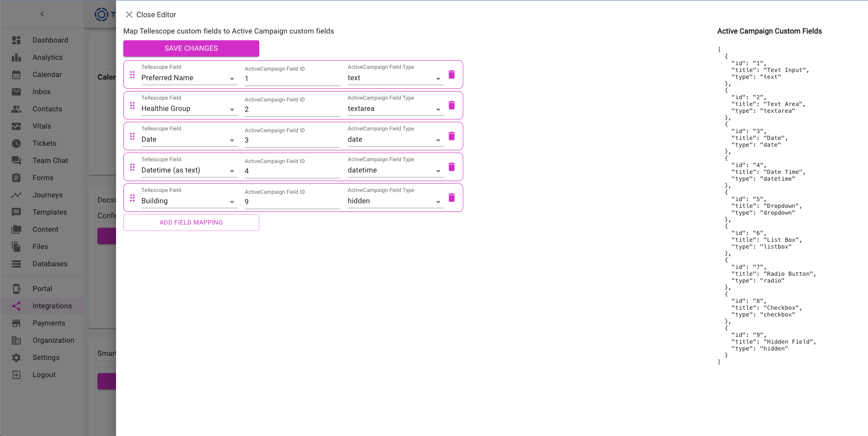The width and height of the screenshot is (868, 436).
Task: Edit ActiveCampaign Field ID containing 3
Action: (x=292, y=140)
